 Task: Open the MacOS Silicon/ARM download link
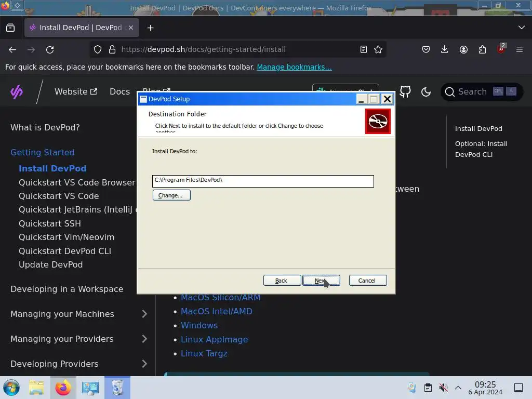[x=220, y=298]
